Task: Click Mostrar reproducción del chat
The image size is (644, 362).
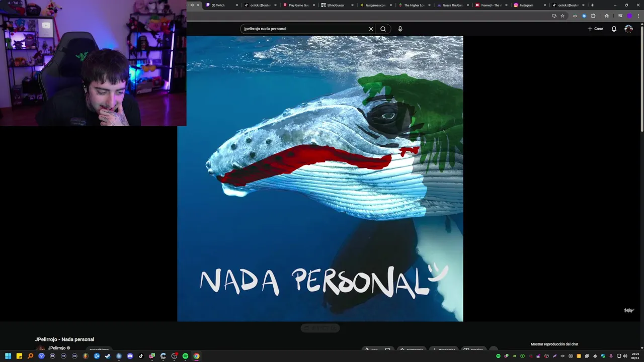Action: point(554,344)
